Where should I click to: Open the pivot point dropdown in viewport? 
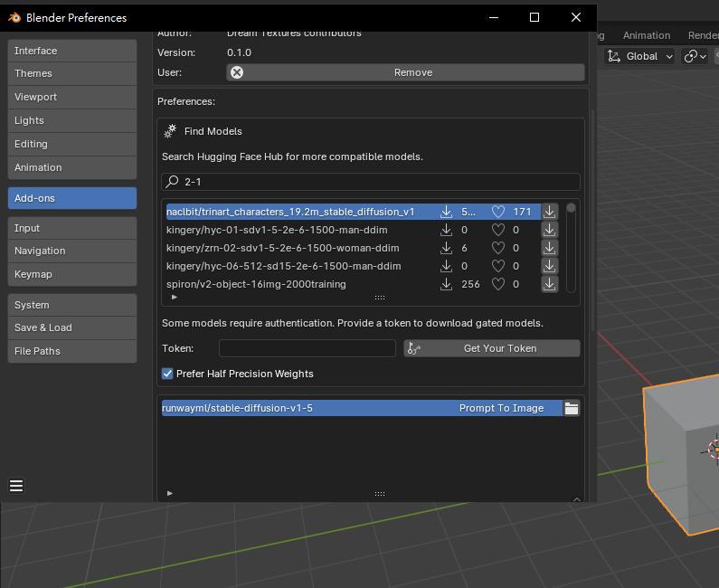click(695, 56)
